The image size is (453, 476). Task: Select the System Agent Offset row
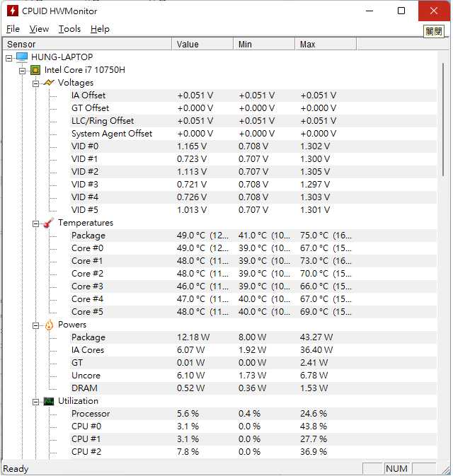pos(253,134)
